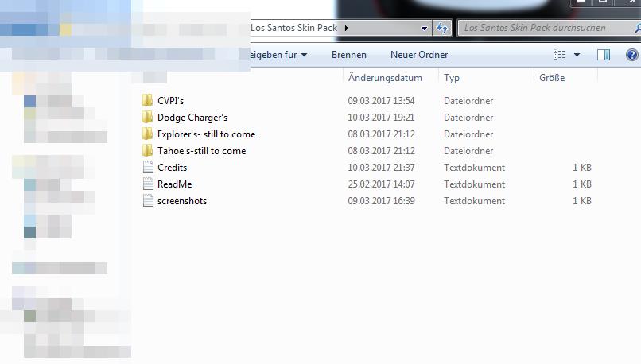Viewport: 641px width, 364px height.
Task: Click the date 10.03.2017 21:37
Action: coord(381,168)
